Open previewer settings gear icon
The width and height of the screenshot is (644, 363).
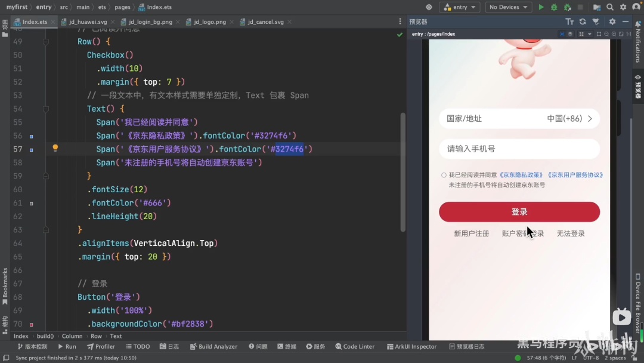coord(612,21)
